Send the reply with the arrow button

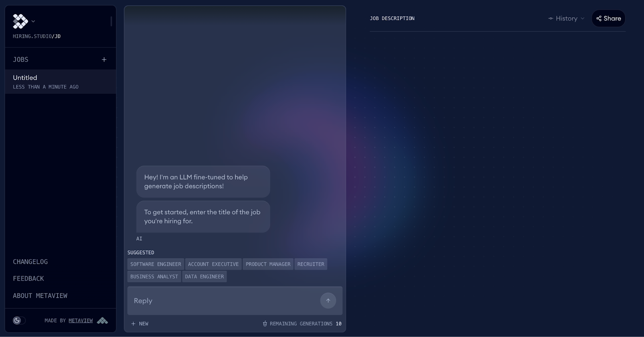[x=328, y=301]
